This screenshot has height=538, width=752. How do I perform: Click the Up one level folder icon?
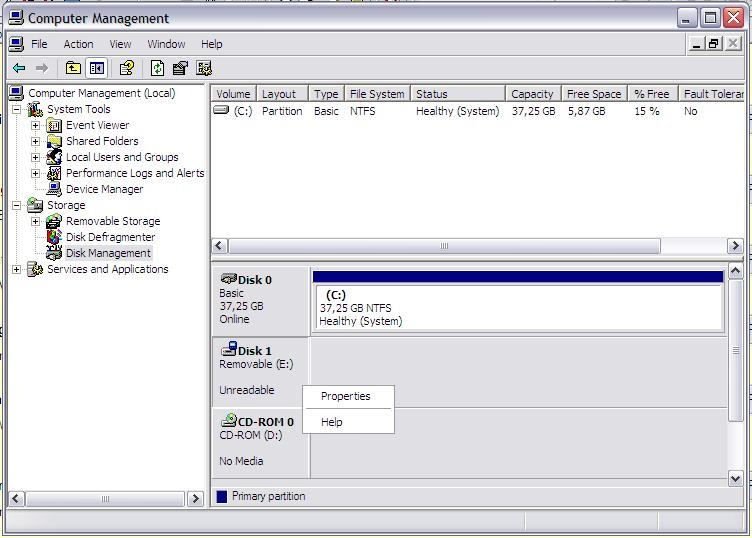tap(73, 68)
